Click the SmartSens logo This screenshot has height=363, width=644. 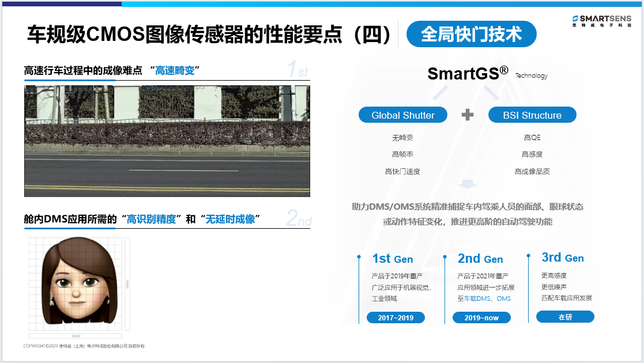(x=602, y=21)
